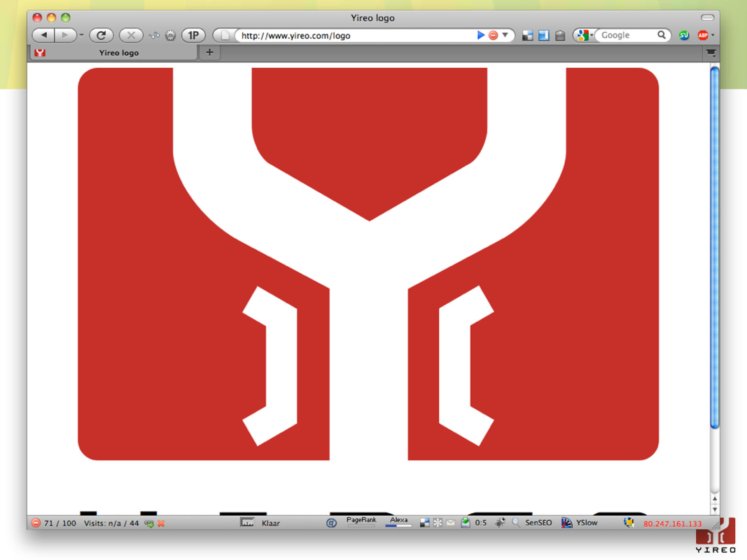747x560 pixels.
Task: Click the magnifier search button
Action: tap(662, 35)
